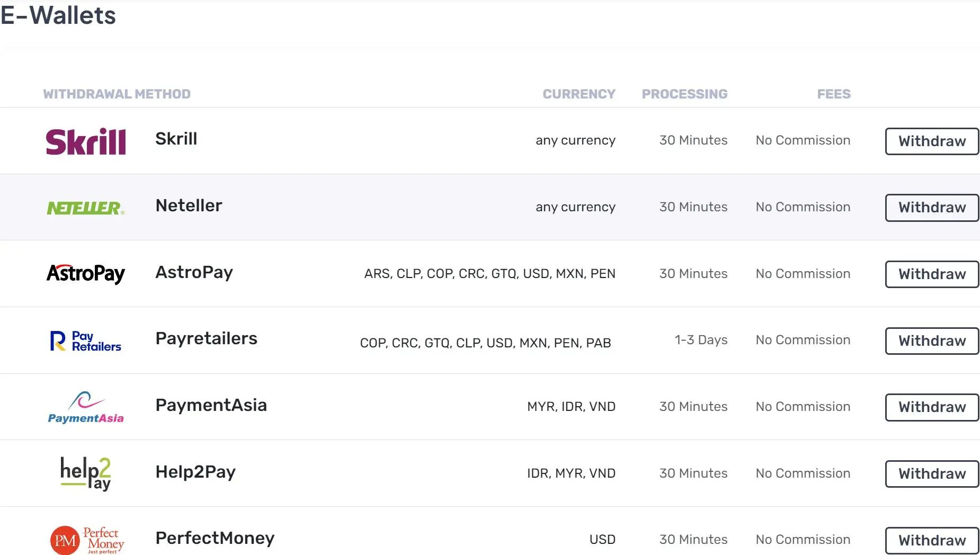Screen dimensions: 980x555
Task: Click Skrill's 'any currency' cell
Action: tap(575, 140)
